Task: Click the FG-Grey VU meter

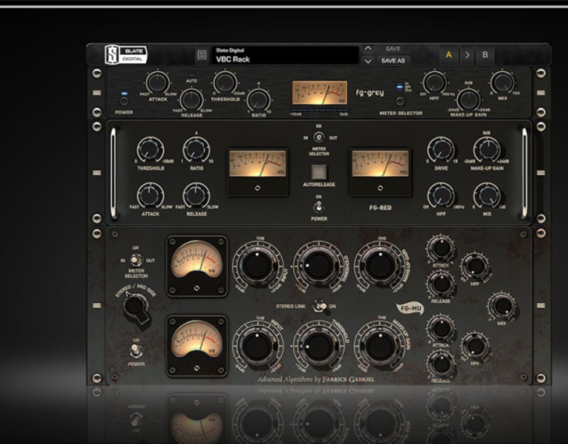Action: tap(320, 93)
